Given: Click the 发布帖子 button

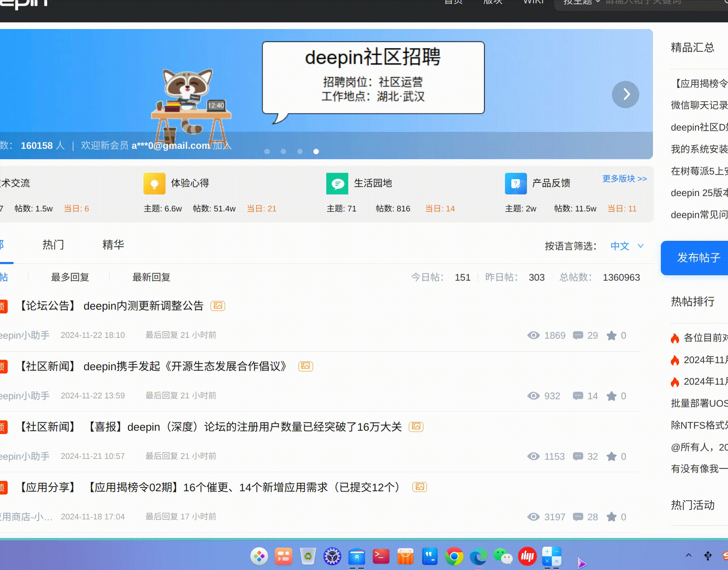Looking at the screenshot, I should click(694, 258).
